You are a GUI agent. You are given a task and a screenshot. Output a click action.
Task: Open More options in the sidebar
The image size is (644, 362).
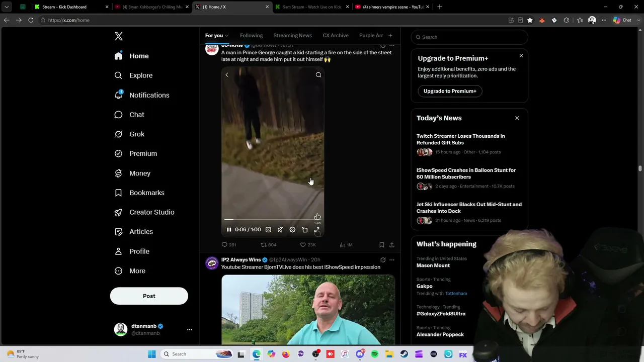130,271
